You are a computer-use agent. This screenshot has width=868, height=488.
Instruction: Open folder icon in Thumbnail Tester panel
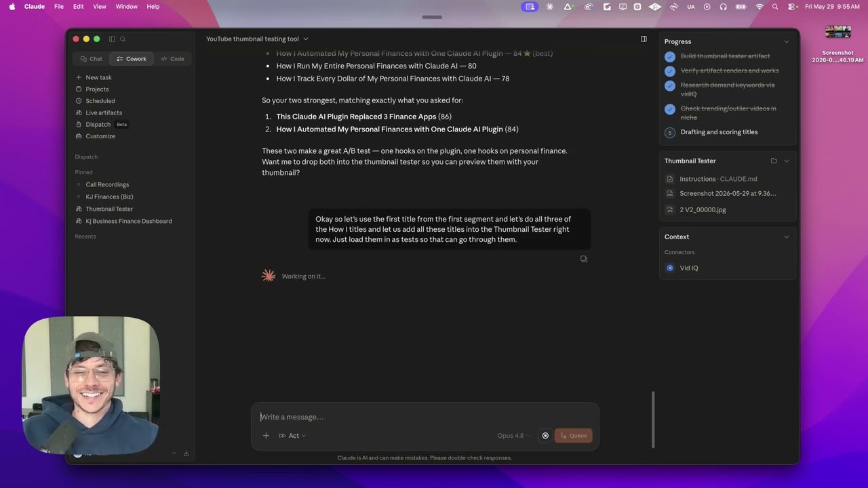click(x=774, y=161)
